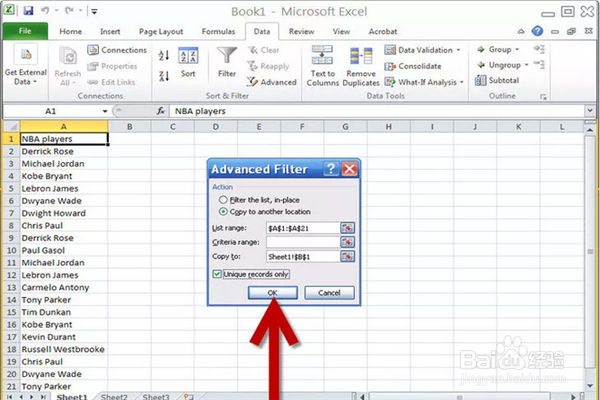
Task: Switch to the Home tab
Action: pyautogui.click(x=70, y=31)
